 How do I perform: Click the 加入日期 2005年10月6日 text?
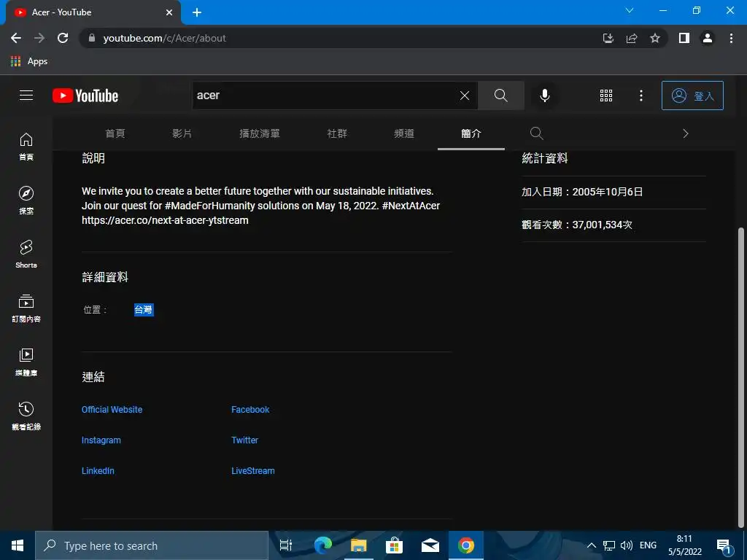582,192
